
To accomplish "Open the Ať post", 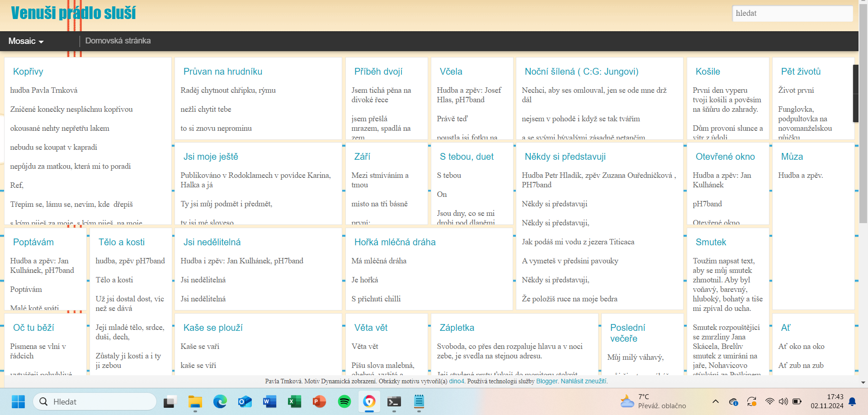I will tap(786, 328).
